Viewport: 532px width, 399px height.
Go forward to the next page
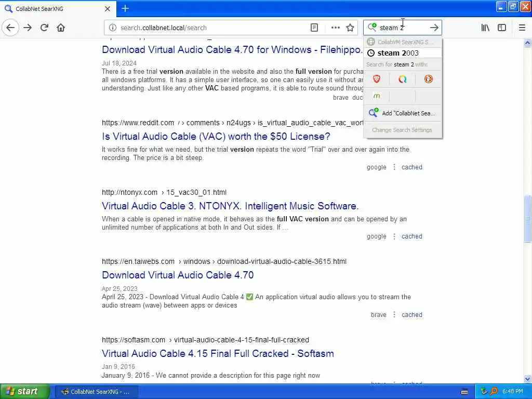tap(28, 28)
